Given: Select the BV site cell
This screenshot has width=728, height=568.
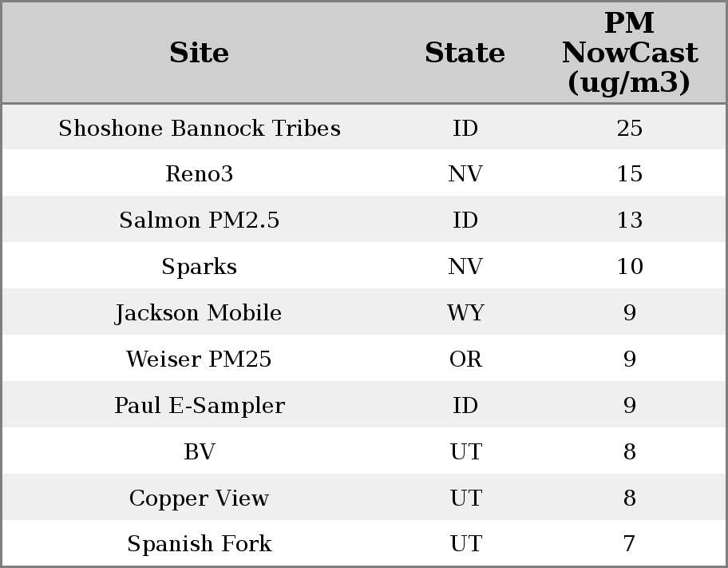Looking at the screenshot, I should pyautogui.click(x=200, y=452).
